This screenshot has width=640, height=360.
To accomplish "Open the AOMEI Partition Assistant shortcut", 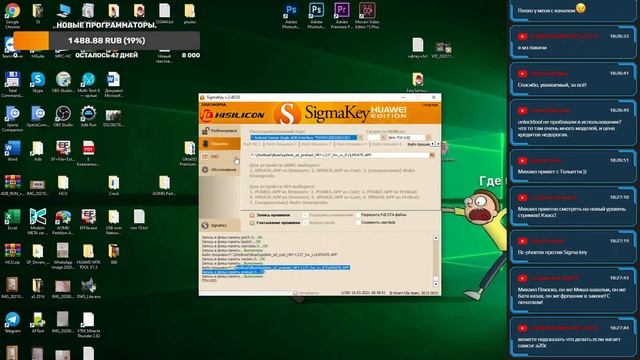I will click(x=63, y=222).
